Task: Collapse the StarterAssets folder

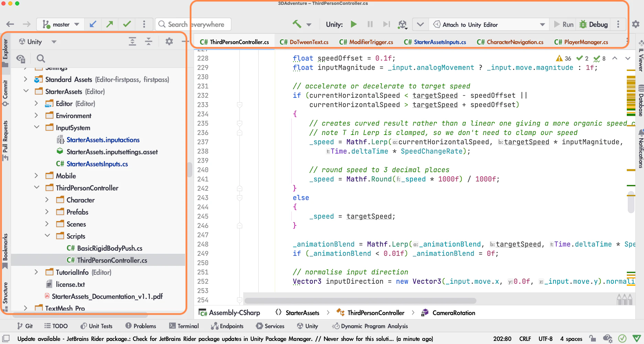Action: pos(26,91)
